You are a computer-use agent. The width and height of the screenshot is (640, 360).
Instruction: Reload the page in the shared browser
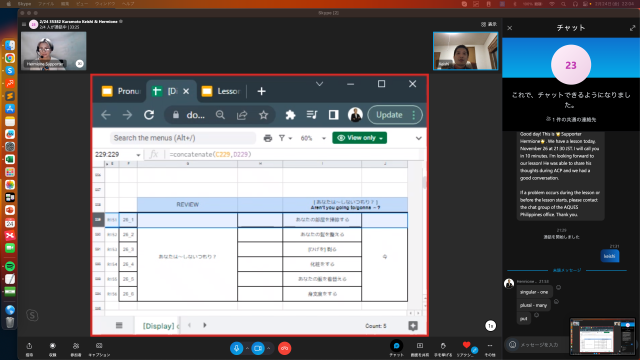point(149,115)
